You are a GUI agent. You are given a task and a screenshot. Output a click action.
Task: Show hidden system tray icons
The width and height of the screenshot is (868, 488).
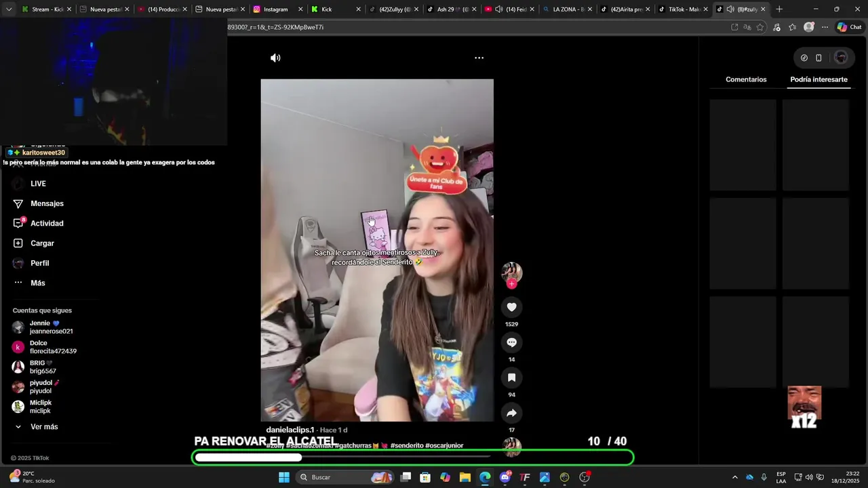coord(734,477)
